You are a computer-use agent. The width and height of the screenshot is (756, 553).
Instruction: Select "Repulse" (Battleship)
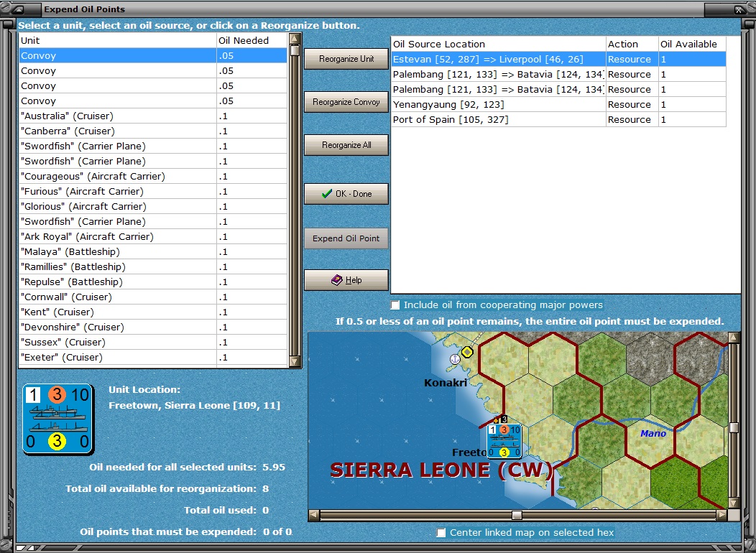coord(153,282)
